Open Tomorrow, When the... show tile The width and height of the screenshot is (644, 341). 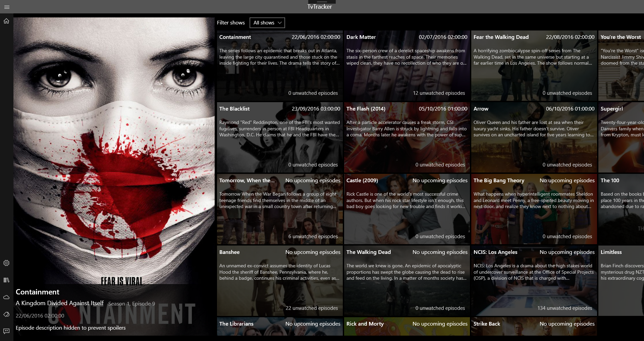[280, 209]
